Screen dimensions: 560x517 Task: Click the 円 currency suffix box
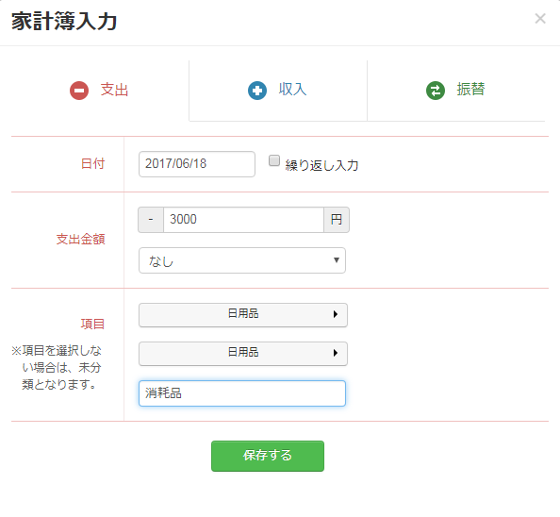pos(336,220)
